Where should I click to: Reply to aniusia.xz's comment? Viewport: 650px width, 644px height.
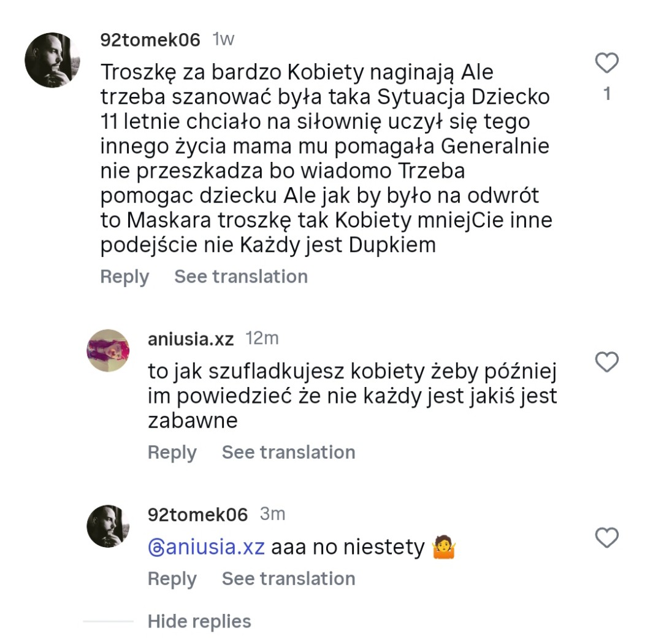[x=172, y=453]
